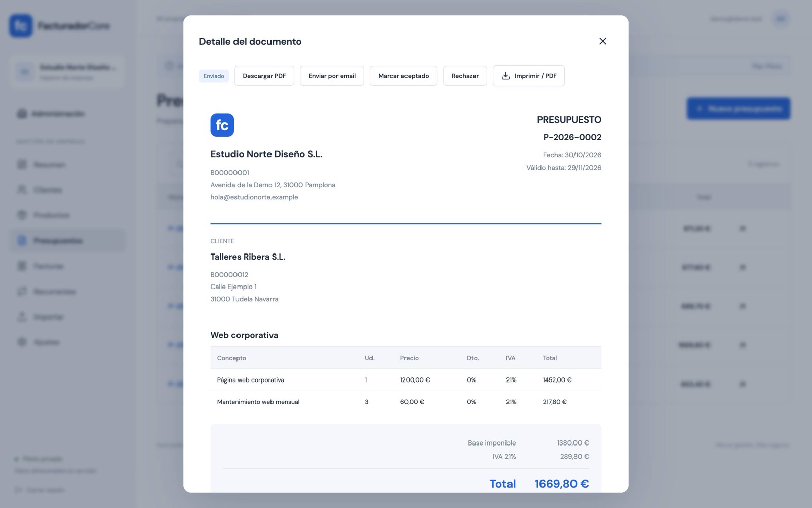The width and height of the screenshot is (812, 508).
Task: Click the Rechazar button
Action: 465,76
